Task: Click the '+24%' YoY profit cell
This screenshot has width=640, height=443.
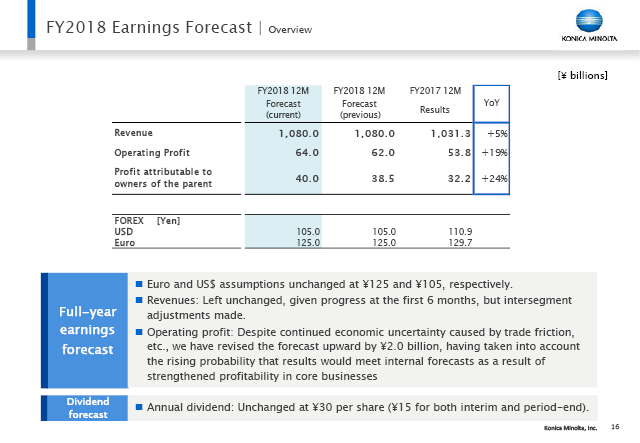Action: [x=494, y=178]
